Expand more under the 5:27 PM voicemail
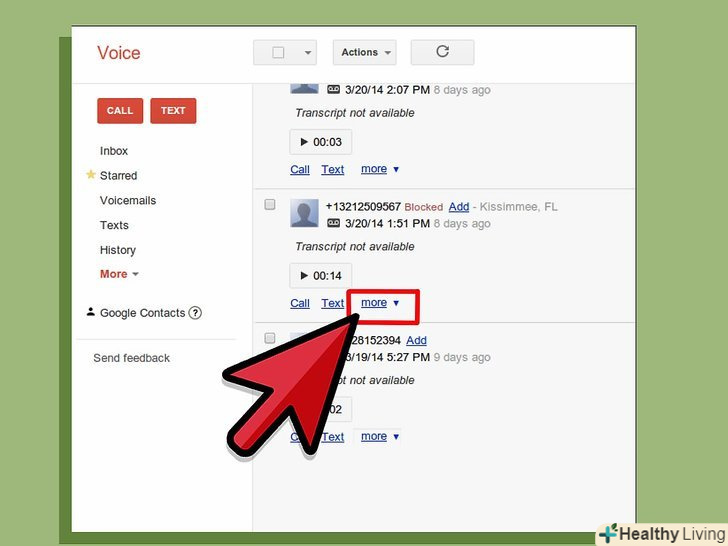728x546 pixels. (380, 436)
